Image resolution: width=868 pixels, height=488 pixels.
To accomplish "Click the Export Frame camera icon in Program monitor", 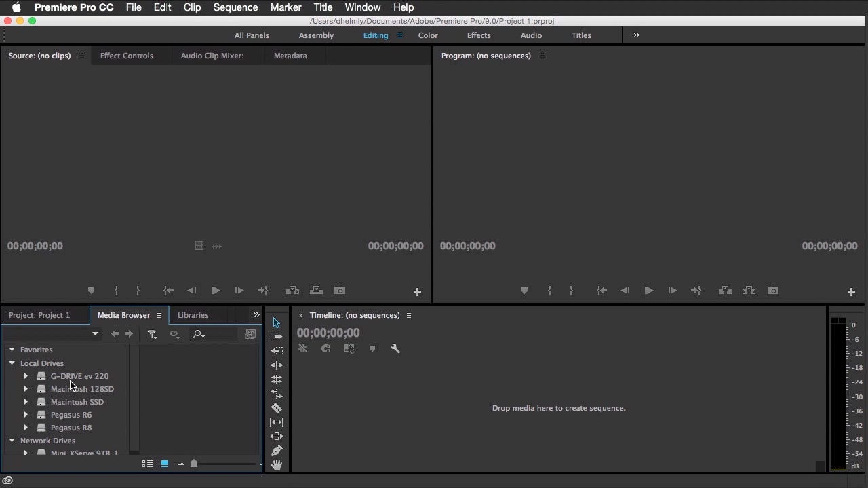I will (773, 291).
